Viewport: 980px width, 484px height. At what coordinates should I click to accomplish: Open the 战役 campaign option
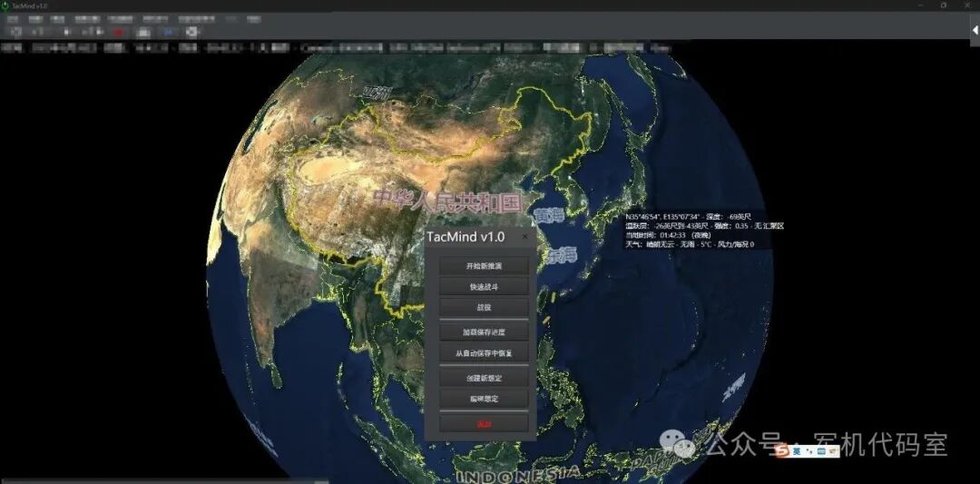click(485, 307)
